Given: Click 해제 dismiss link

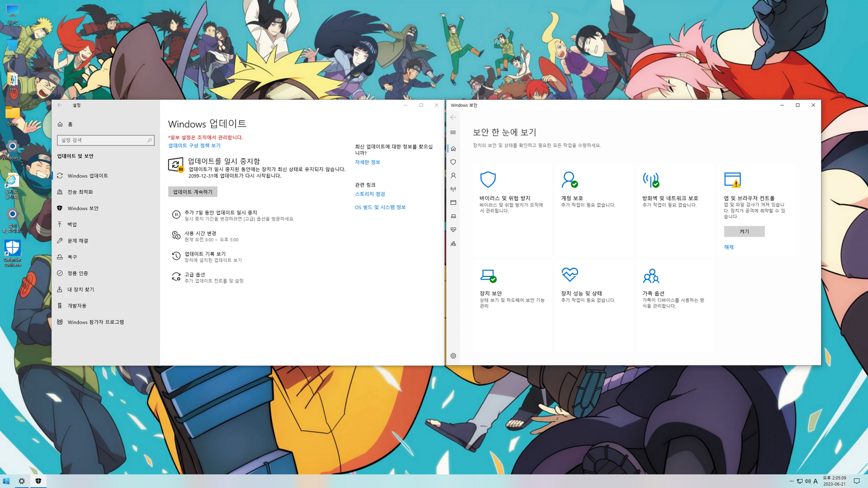Looking at the screenshot, I should 729,247.
